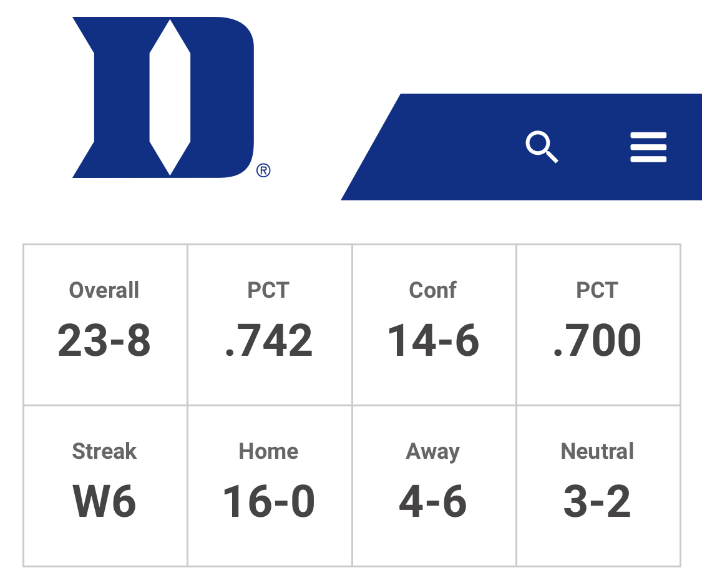Click the Streak label text
Image resolution: width=702 pixels, height=588 pixels.
coord(104,451)
